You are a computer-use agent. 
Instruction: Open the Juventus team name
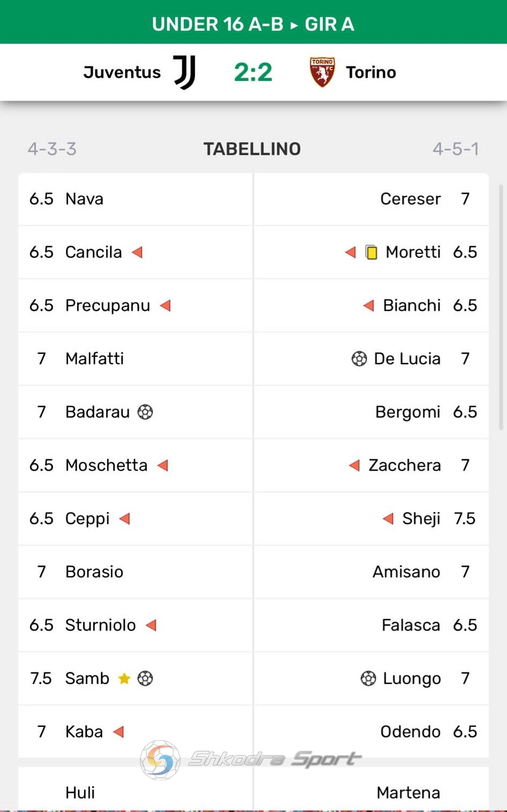click(122, 72)
